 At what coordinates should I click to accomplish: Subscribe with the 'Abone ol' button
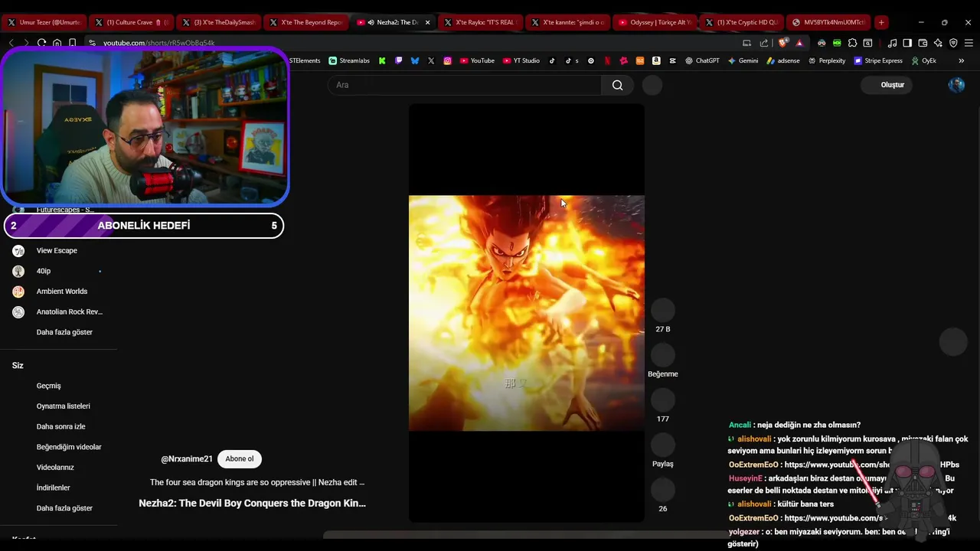click(240, 459)
